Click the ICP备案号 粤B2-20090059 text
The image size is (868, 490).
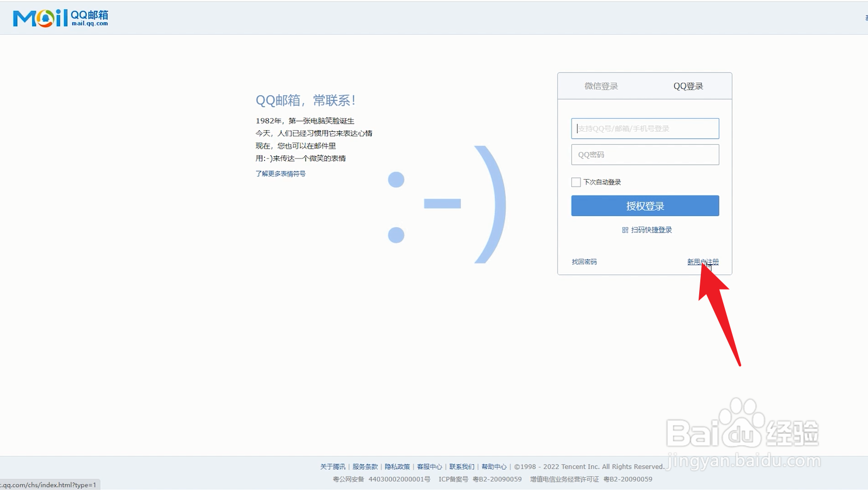point(480,479)
